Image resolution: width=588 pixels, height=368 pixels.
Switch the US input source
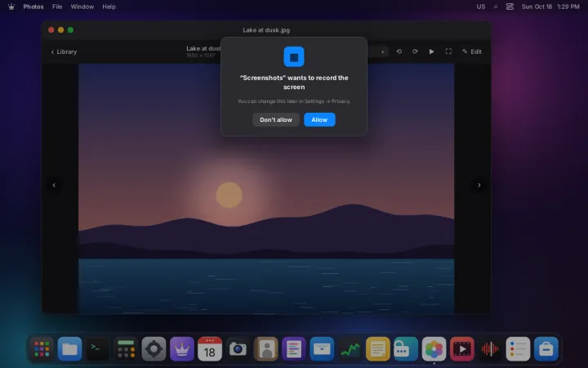tap(481, 7)
